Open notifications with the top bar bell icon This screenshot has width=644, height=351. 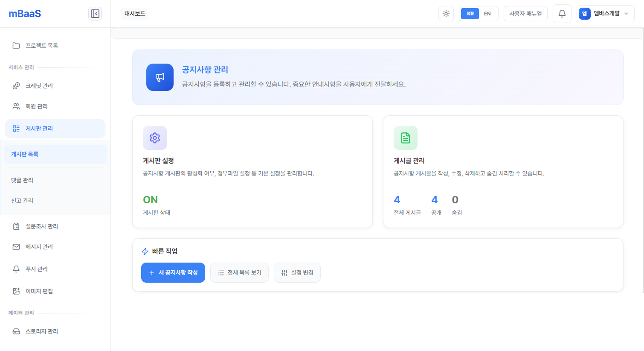coord(562,13)
